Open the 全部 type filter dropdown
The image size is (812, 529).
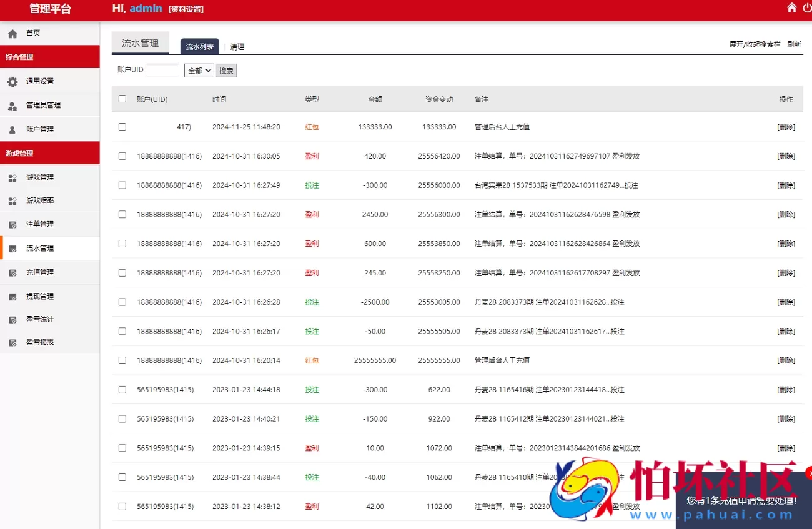tap(199, 71)
